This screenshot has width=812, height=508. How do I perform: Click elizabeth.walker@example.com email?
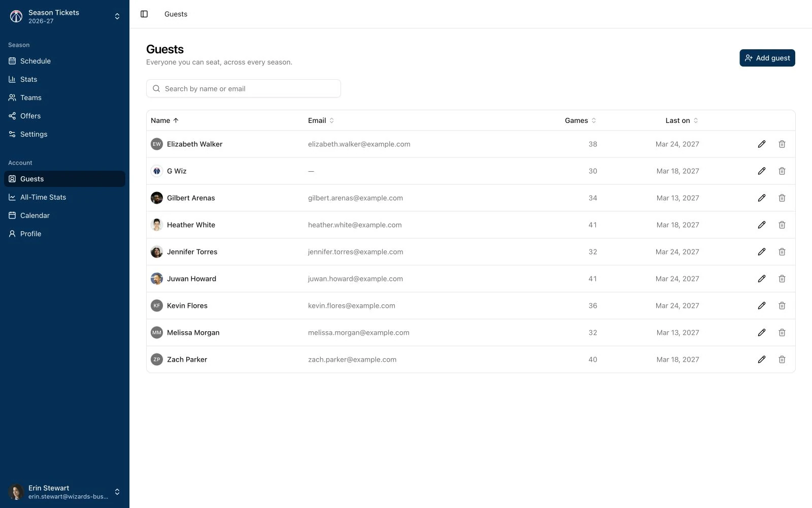coord(359,144)
